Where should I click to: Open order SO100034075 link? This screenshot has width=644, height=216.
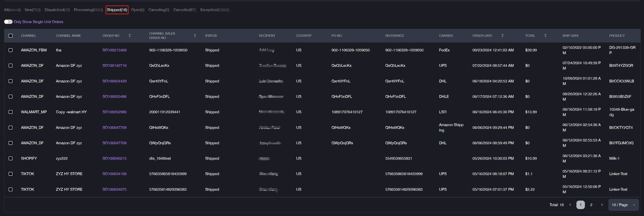[114, 190]
